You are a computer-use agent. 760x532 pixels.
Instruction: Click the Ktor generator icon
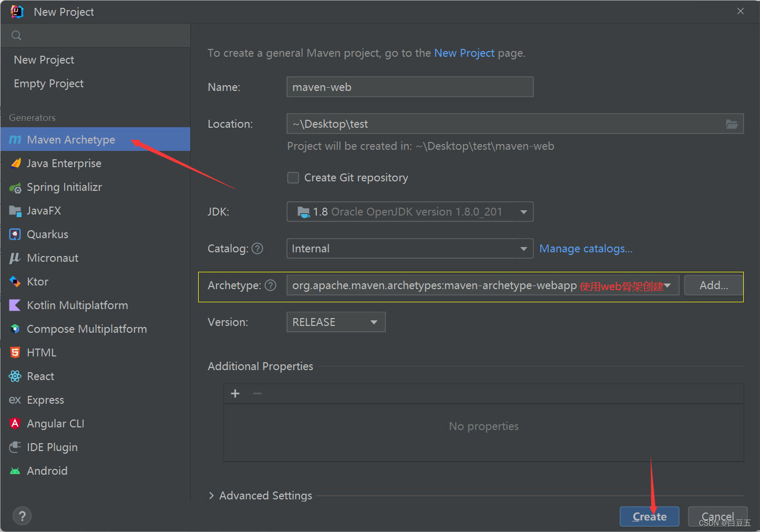pos(15,282)
